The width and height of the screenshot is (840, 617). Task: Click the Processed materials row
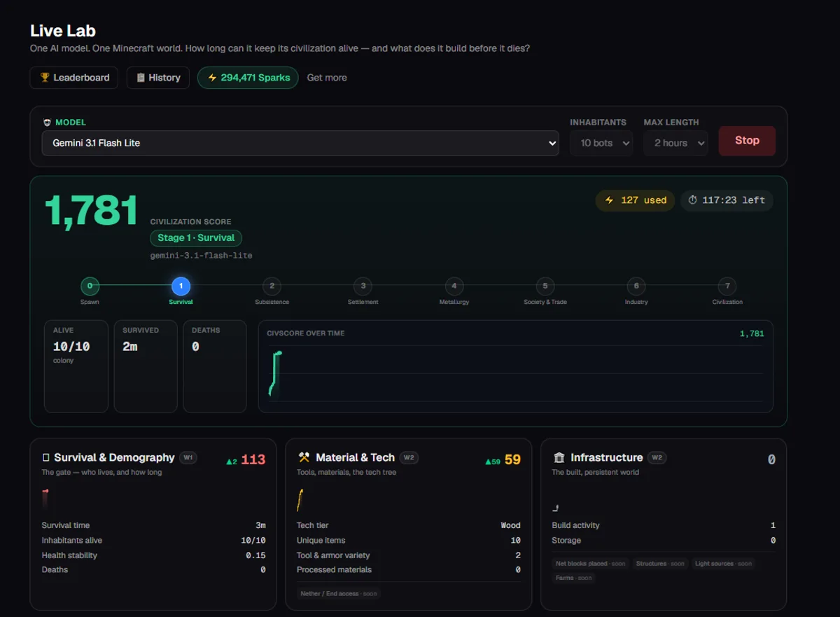point(409,569)
